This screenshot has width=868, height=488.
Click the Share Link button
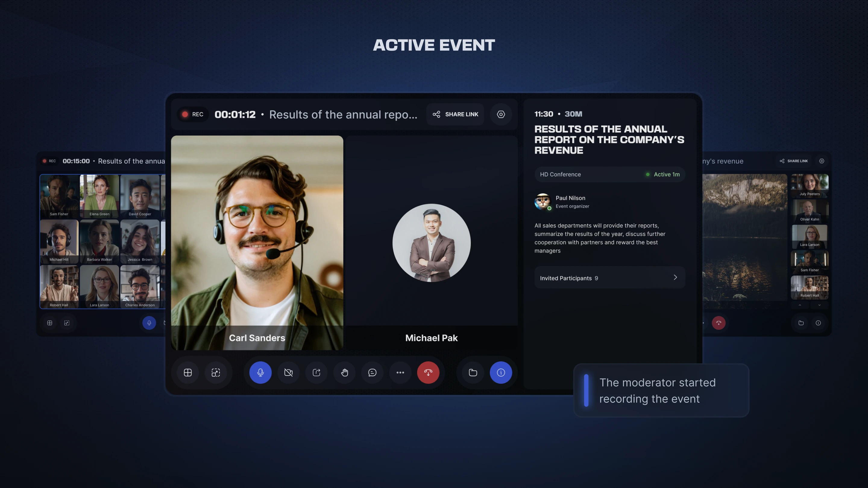pyautogui.click(x=455, y=114)
